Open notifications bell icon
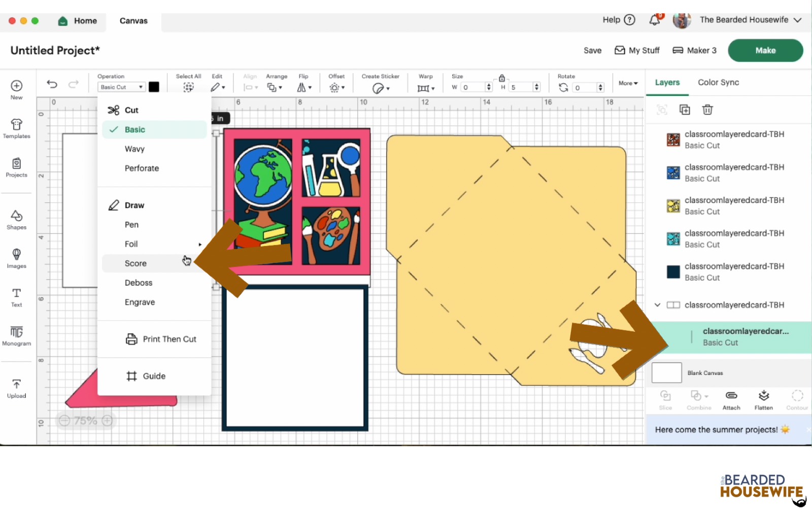This screenshot has height=516, width=812. pyautogui.click(x=655, y=20)
